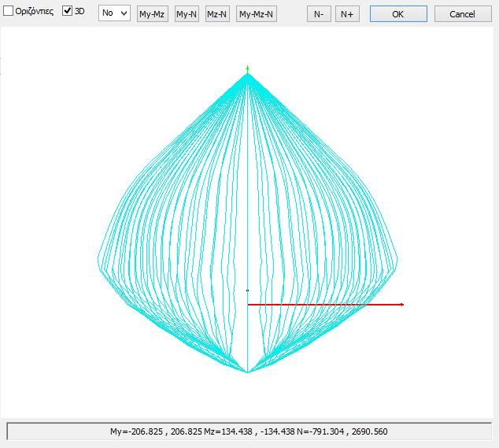Show the Mz-N interaction diagram

[217, 14]
